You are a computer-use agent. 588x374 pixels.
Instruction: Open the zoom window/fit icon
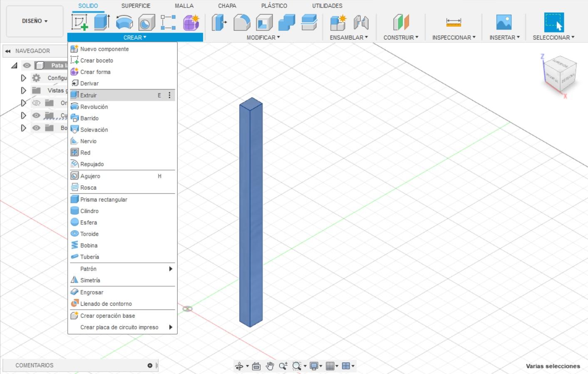point(297,366)
